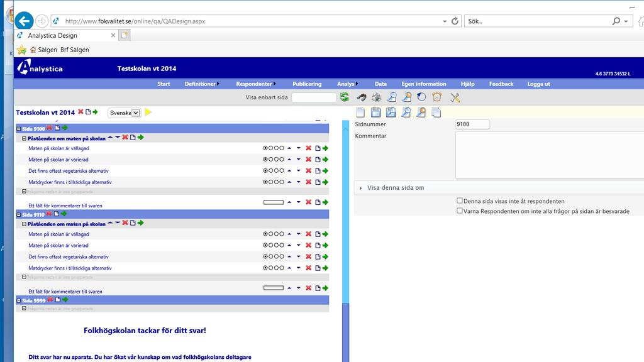This screenshot has width=644, height=362.
Task: Click the green refresh icon beside Visa enbart sida
Action: [x=344, y=97]
